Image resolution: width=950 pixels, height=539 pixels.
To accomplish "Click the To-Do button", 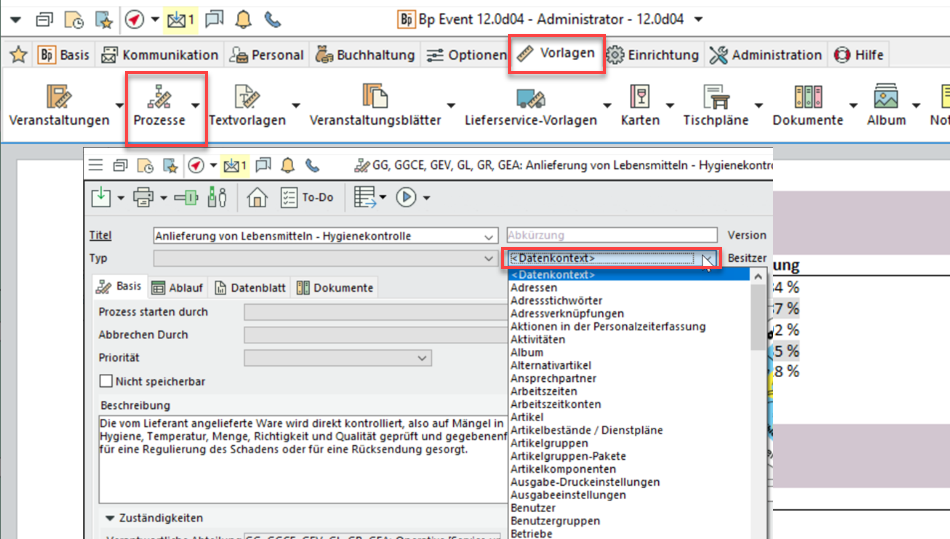I will point(307,197).
